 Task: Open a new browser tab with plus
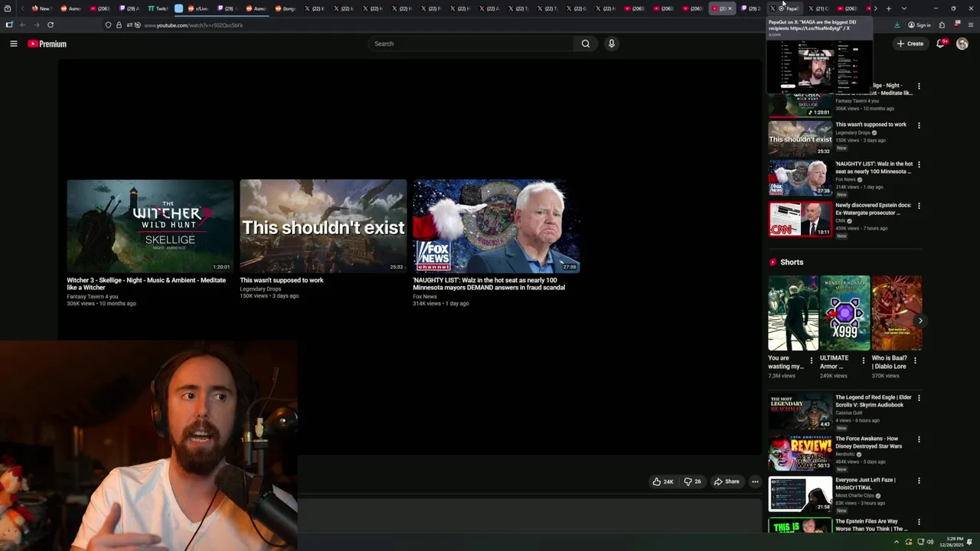[x=888, y=8]
